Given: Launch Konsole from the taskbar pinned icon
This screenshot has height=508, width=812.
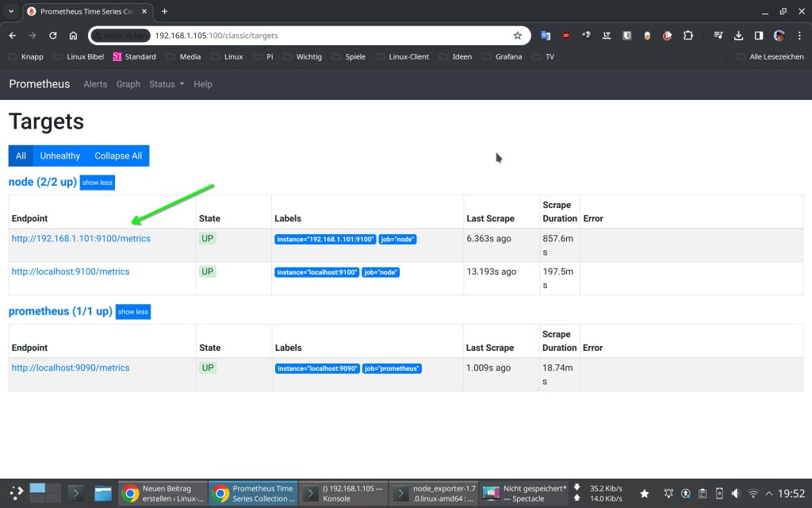Looking at the screenshot, I should [75, 493].
